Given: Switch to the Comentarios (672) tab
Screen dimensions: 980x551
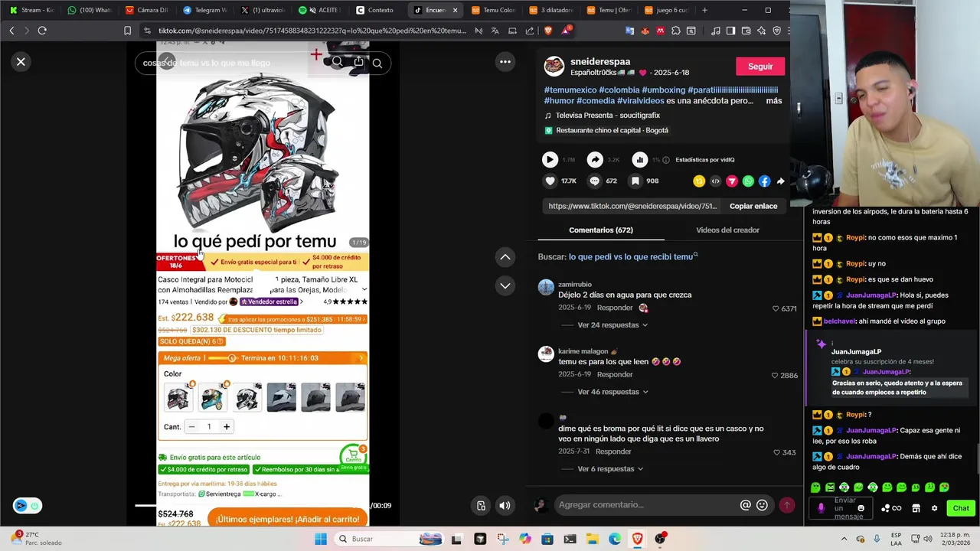Looking at the screenshot, I should tap(601, 230).
